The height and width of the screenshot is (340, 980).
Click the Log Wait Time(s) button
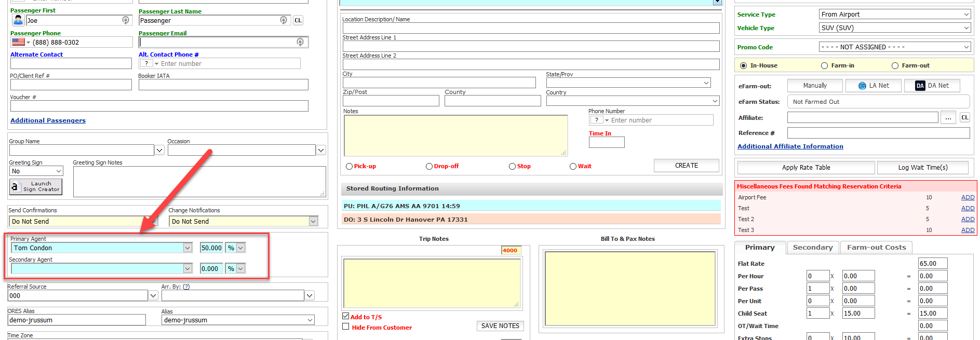pyautogui.click(x=923, y=167)
